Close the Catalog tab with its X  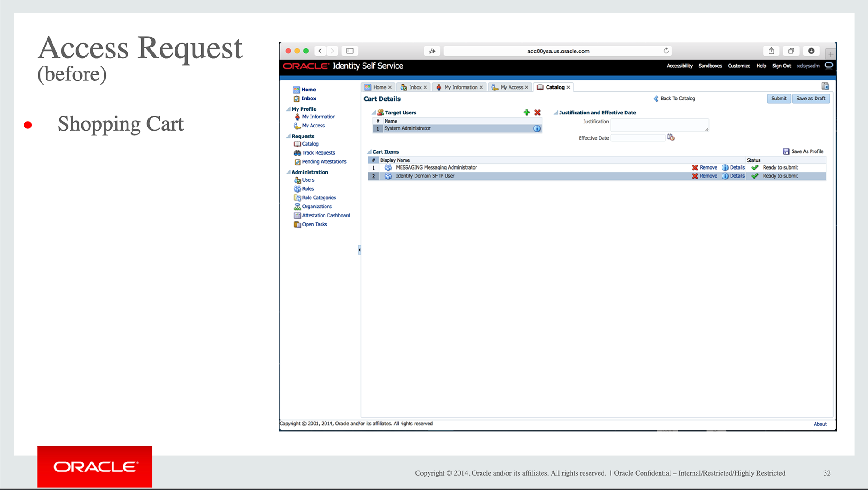pos(568,88)
